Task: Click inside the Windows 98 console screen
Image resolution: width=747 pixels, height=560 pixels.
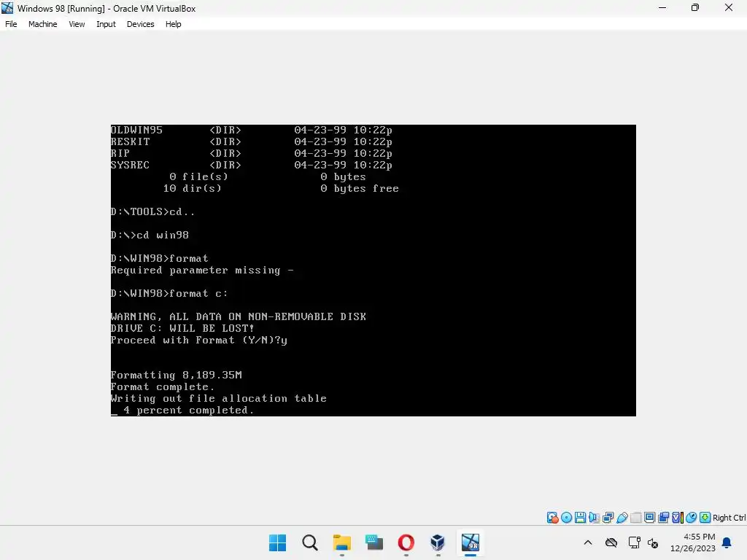Action: (x=373, y=271)
